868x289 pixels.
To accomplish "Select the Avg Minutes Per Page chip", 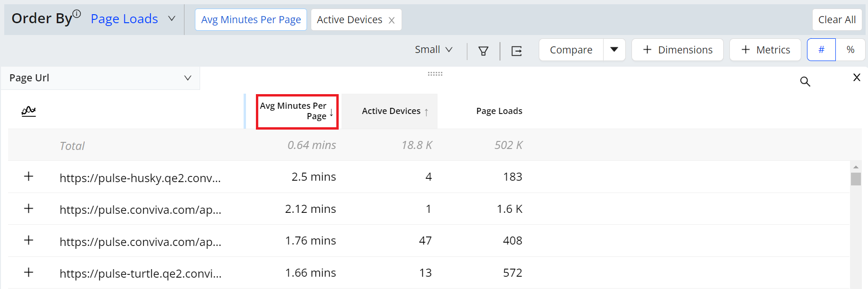I will click(251, 20).
